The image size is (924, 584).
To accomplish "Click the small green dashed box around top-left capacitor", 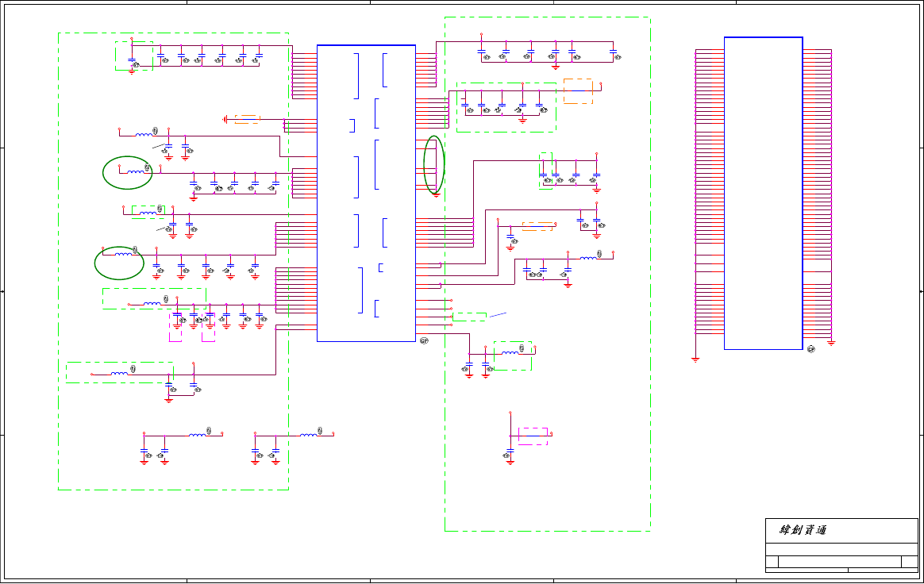I will (x=134, y=56).
